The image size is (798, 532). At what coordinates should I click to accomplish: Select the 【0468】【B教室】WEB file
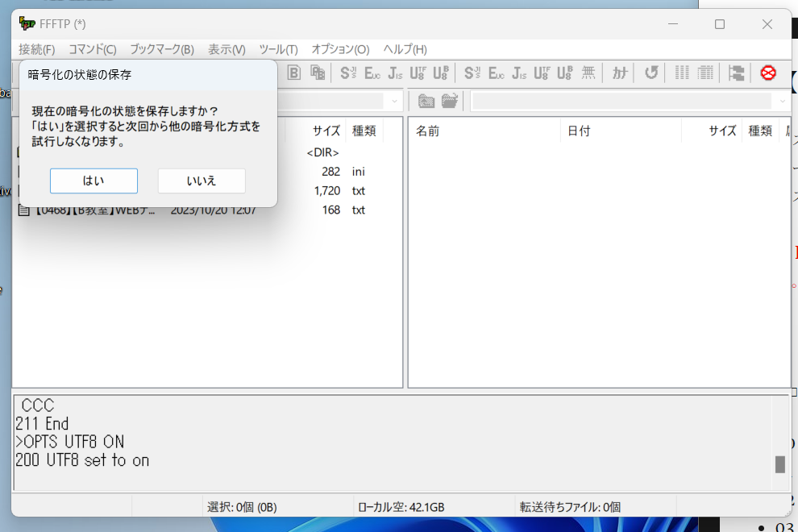(94, 210)
